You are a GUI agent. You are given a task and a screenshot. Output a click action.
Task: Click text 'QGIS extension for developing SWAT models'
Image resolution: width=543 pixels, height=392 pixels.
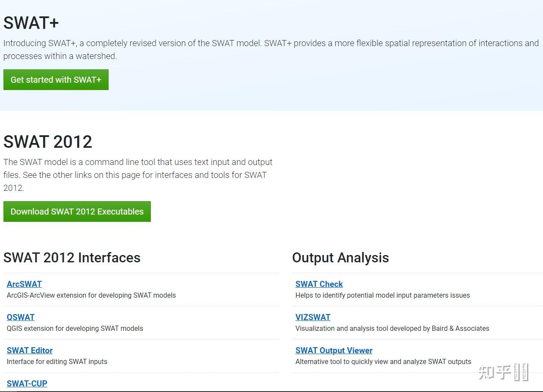click(x=75, y=328)
